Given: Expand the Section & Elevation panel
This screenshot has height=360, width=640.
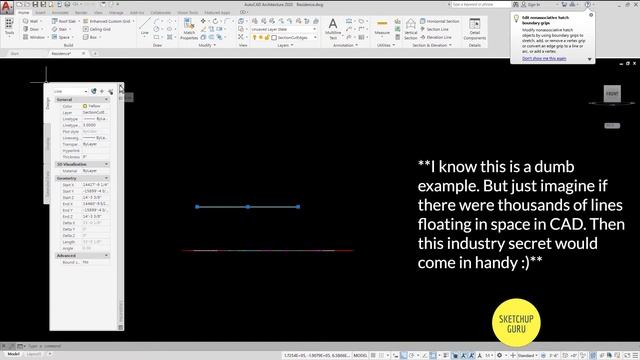Looking at the screenshot, I should (432, 45).
